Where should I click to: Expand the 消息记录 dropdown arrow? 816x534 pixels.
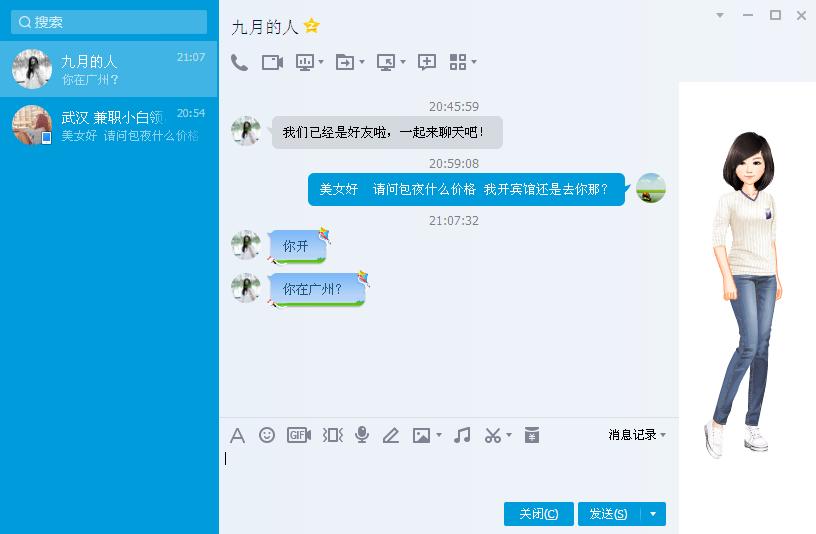tap(663, 435)
